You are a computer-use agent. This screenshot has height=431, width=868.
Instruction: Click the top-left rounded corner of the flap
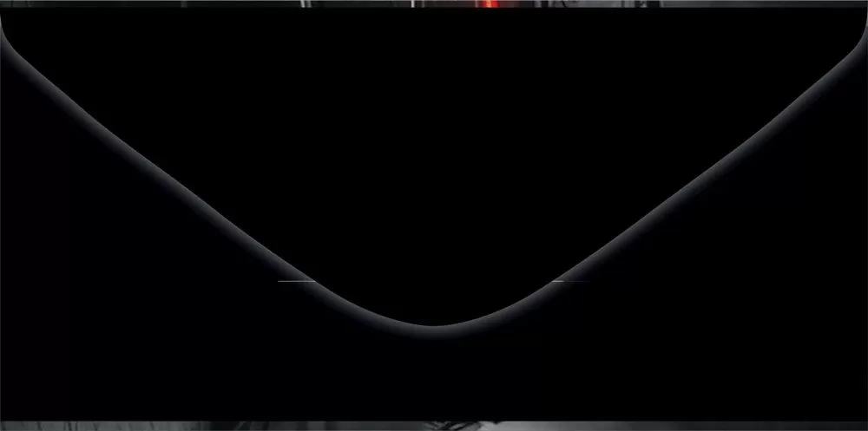tap(9, 35)
